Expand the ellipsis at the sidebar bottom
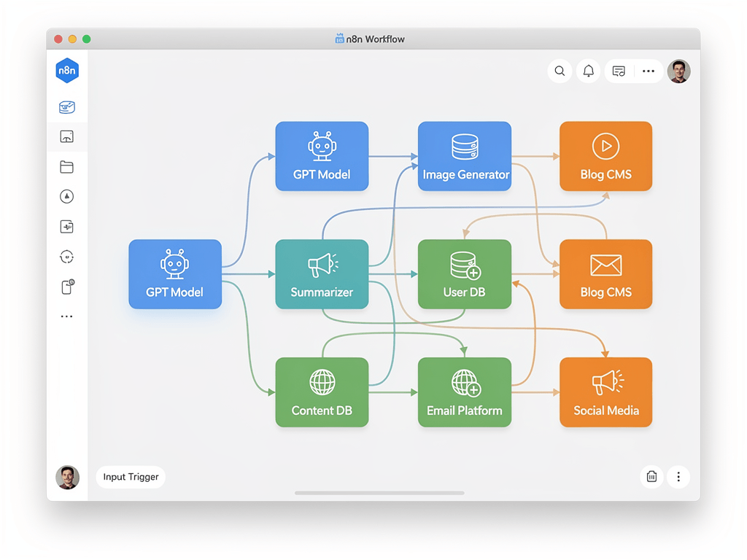The image size is (747, 560). coord(67,316)
